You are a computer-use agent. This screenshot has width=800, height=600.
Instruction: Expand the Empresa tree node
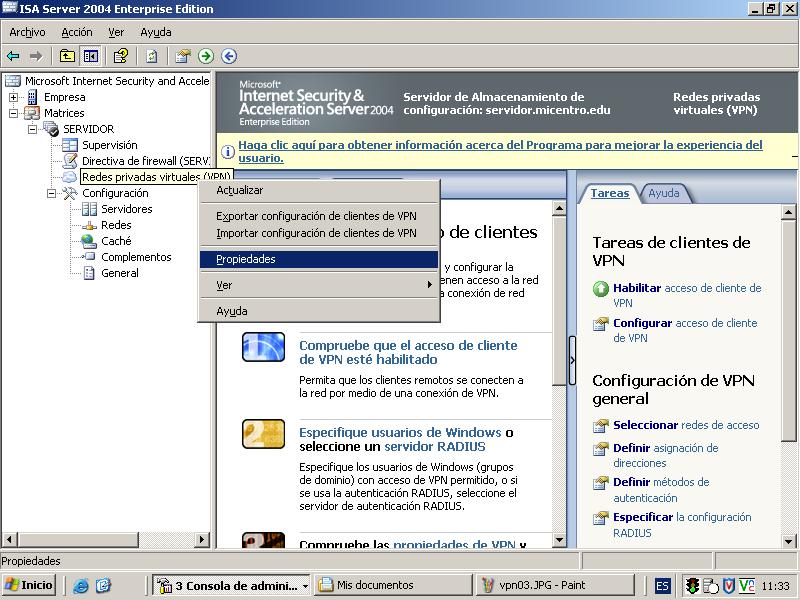point(14,97)
